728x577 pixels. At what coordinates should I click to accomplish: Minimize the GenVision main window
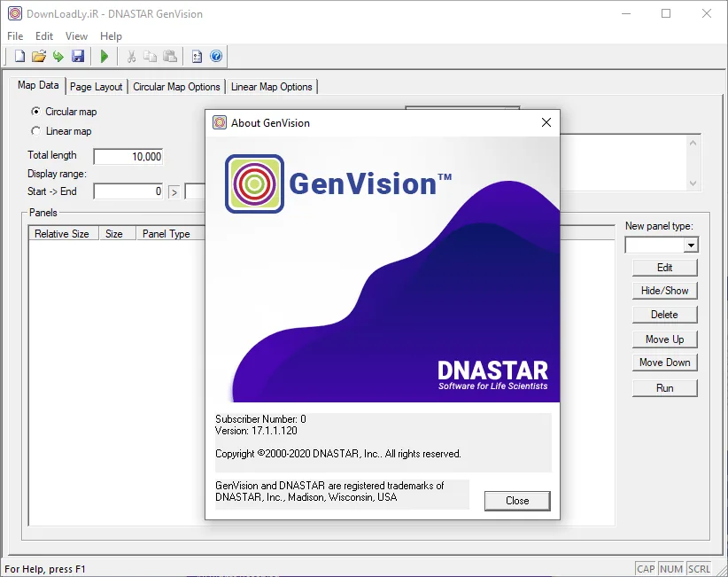coord(626,13)
